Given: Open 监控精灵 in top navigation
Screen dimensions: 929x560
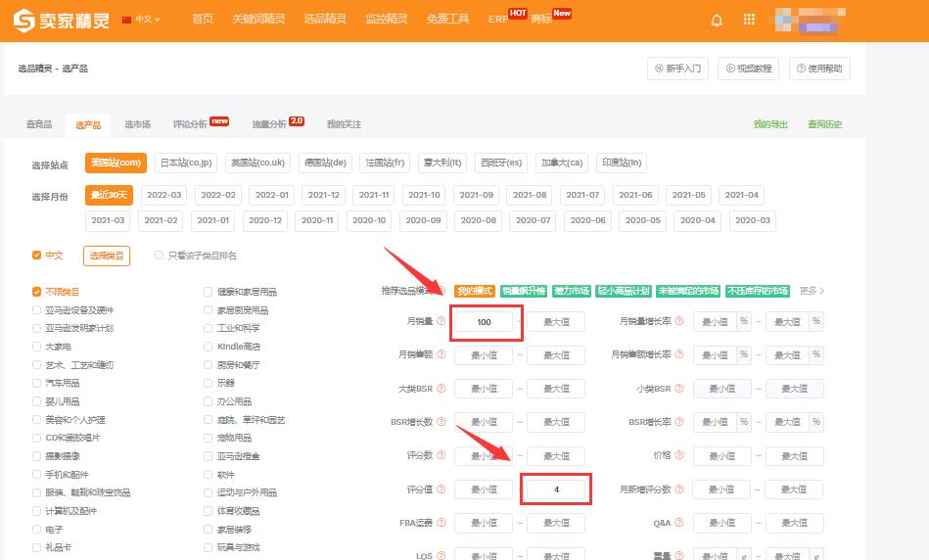Looking at the screenshot, I should [387, 19].
